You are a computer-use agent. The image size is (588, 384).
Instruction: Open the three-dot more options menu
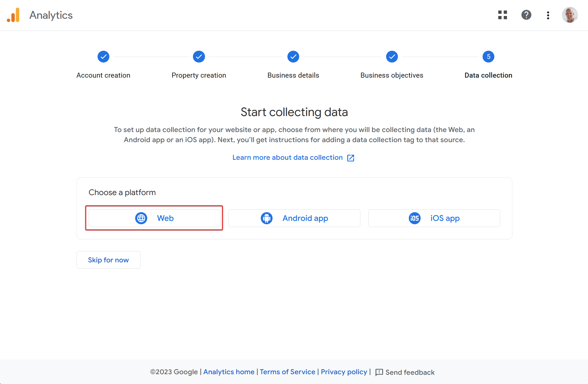(x=548, y=15)
